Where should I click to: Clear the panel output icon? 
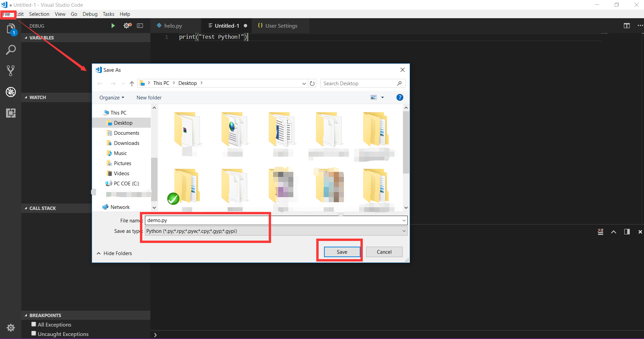pyautogui.click(x=601, y=232)
